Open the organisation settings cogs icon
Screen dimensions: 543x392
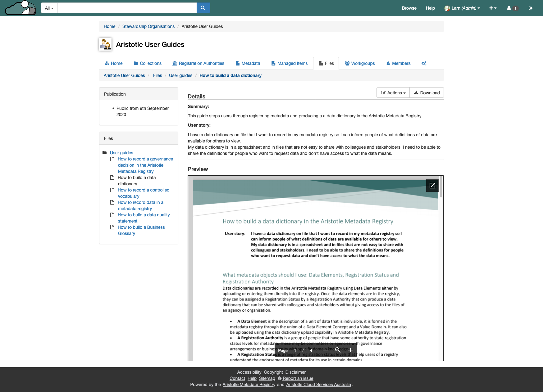pyautogui.click(x=424, y=63)
